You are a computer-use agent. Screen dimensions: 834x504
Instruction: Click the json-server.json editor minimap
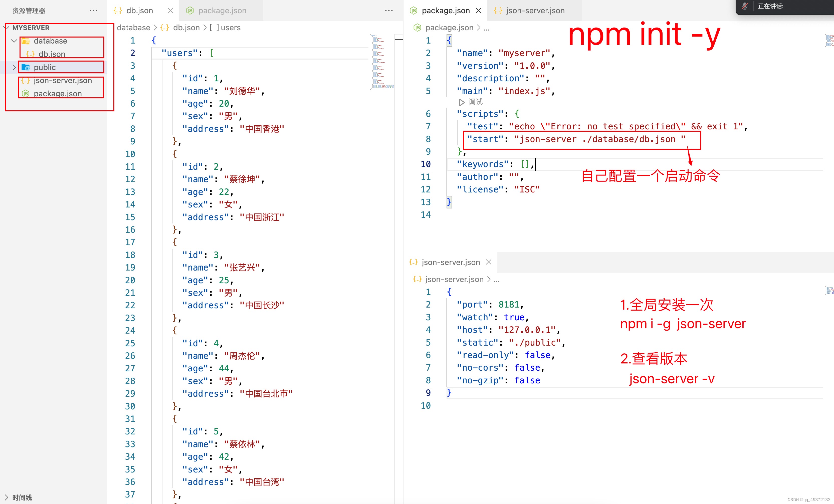[829, 290]
